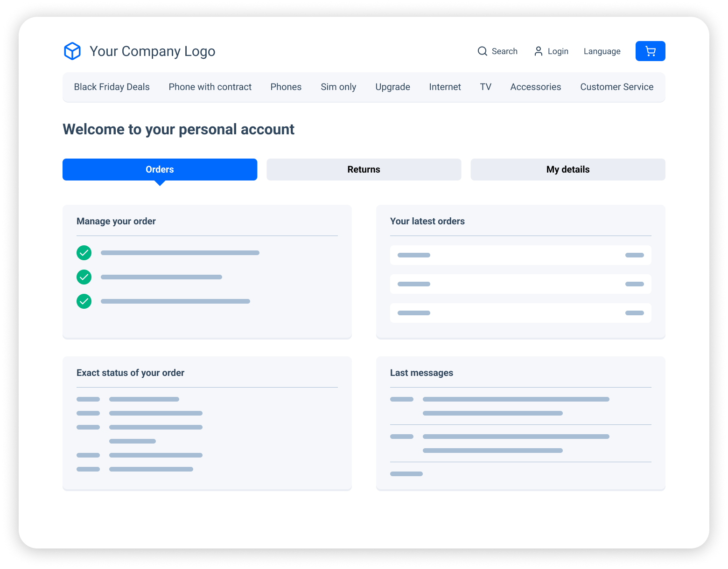
Task: Select the Orders tab
Action: click(160, 169)
